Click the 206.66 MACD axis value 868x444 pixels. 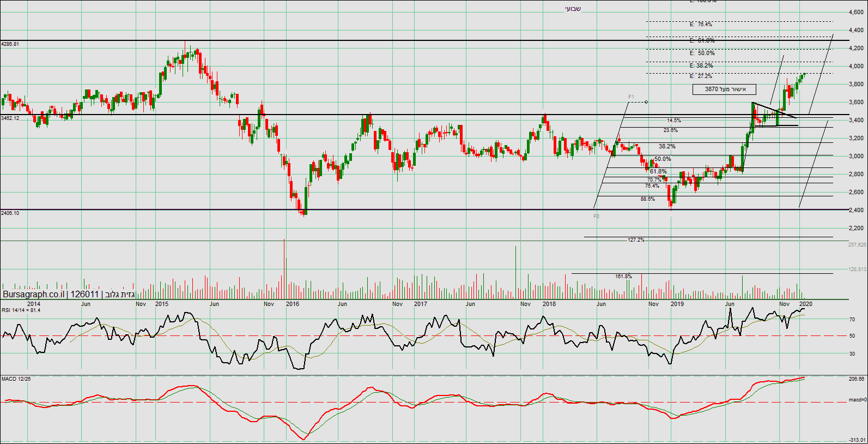click(x=857, y=379)
